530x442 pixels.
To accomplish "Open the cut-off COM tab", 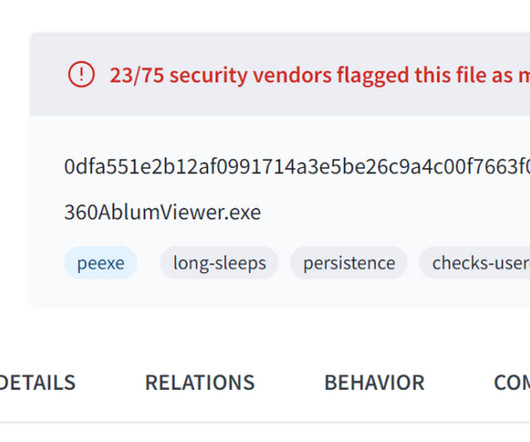I will tap(512, 383).
